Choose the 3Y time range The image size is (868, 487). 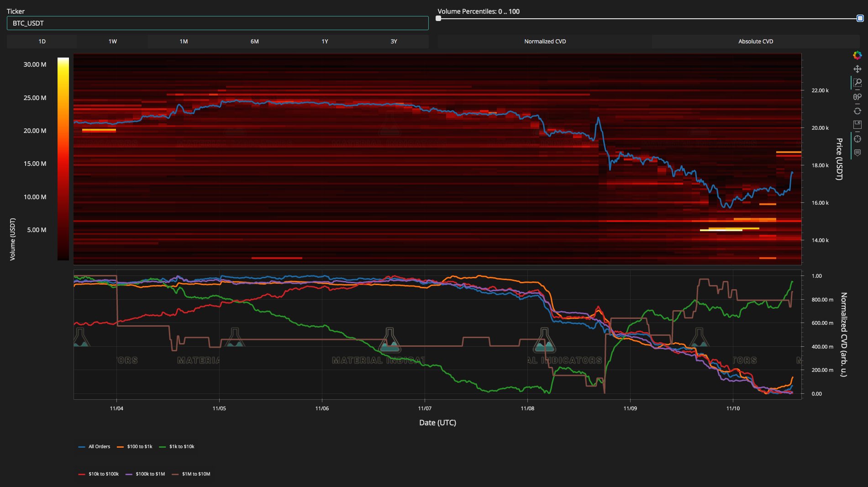(x=394, y=42)
